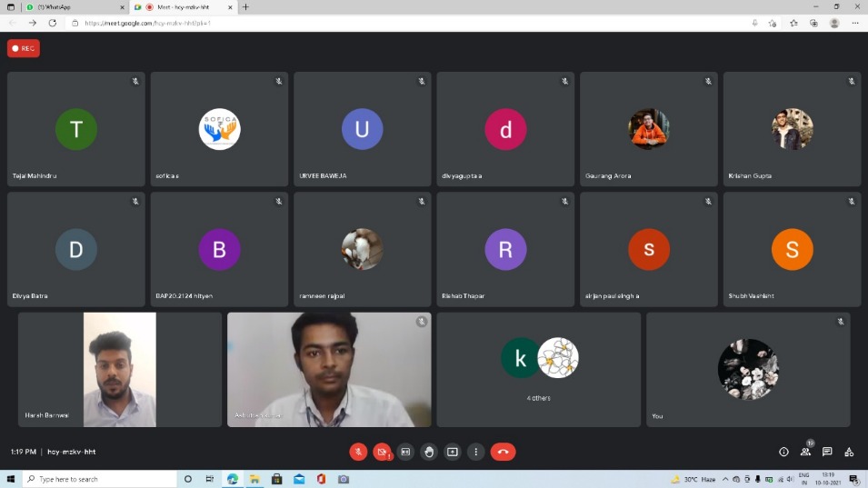The width and height of the screenshot is (868, 488).
Task: Click the red REC recording indicator
Action: pos(24,48)
